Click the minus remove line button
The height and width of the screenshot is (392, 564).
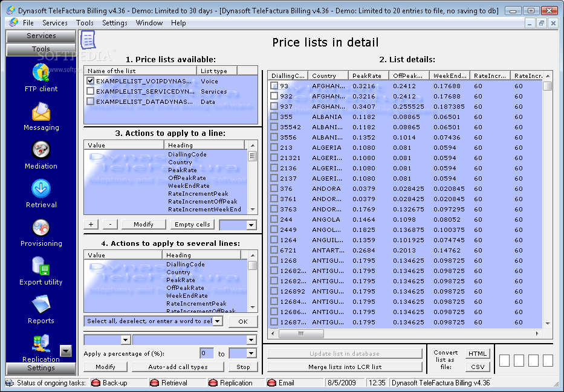click(x=110, y=224)
